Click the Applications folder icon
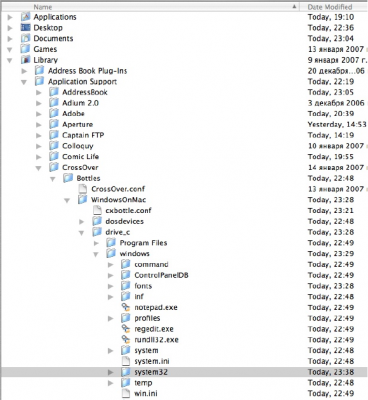Image resolution: width=368 pixels, height=400 pixels. click(25, 17)
